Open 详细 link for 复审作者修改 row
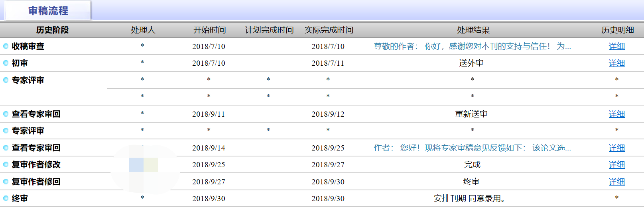This screenshot has width=644, height=217. (616, 164)
